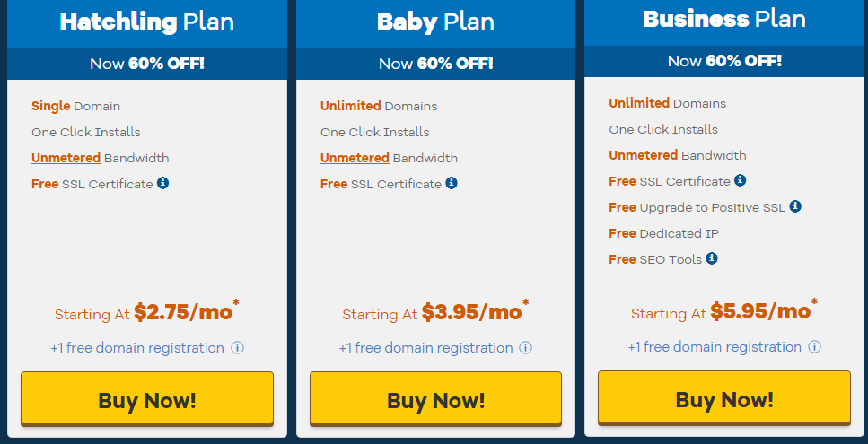Screen dimensions: 868x444
Task: Select the Hatchling Plan header
Action: coord(147,22)
